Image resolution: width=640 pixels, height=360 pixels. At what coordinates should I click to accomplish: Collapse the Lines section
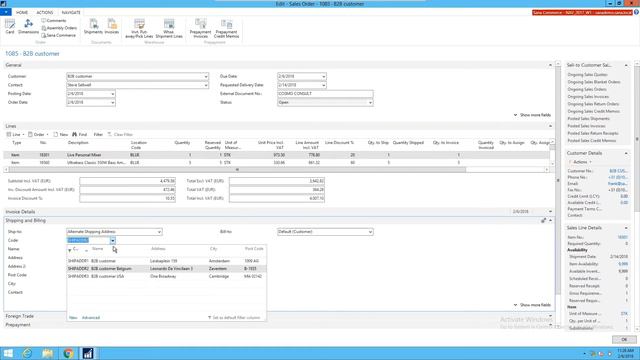coord(550,126)
